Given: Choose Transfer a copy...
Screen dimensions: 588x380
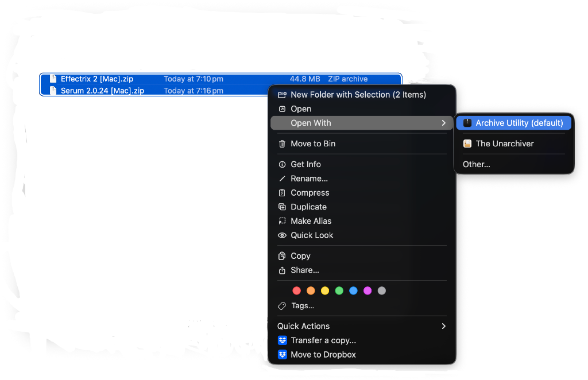Looking at the screenshot, I should pyautogui.click(x=362, y=340).
